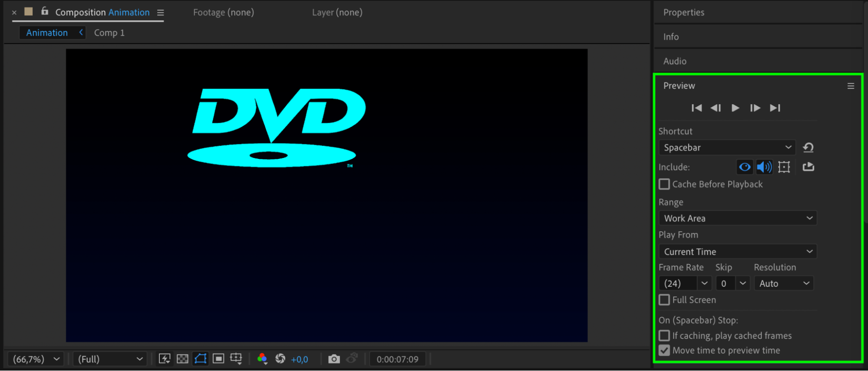Step back one frame in Preview
This screenshot has height=371, width=868.
(716, 108)
